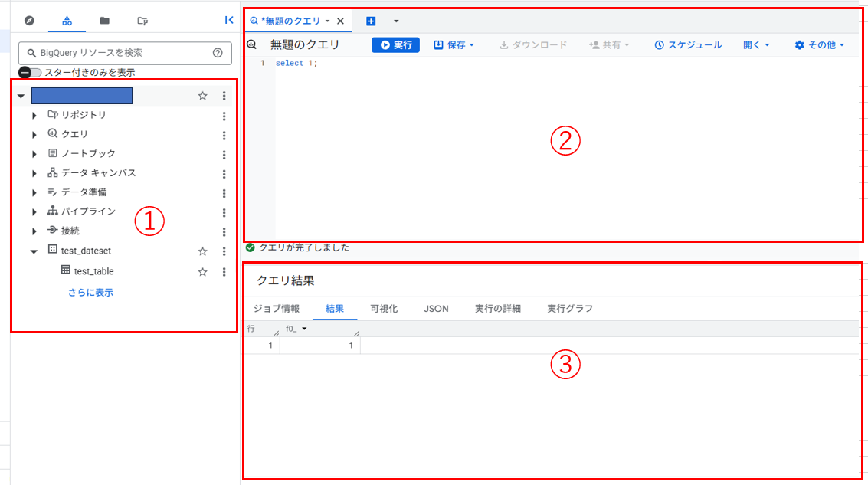Expand the リポジトリ tree node
The width and height of the screenshot is (868, 485).
click(34, 116)
